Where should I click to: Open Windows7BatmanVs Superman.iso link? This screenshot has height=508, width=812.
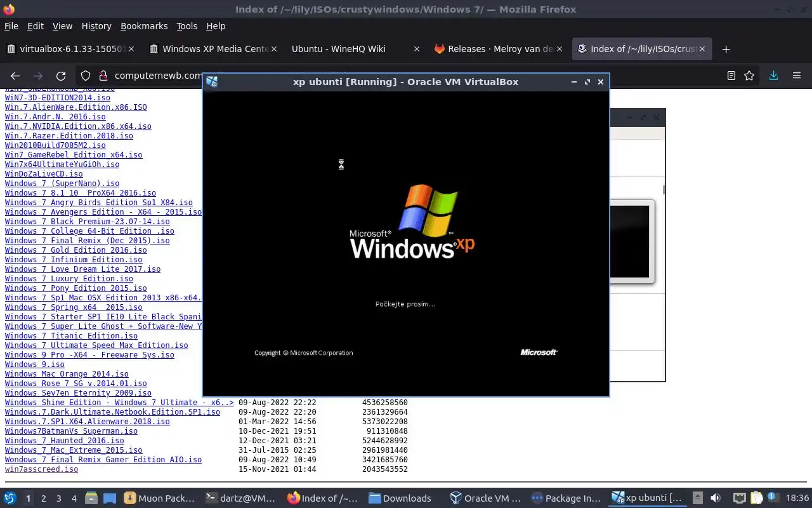pyautogui.click(x=71, y=431)
